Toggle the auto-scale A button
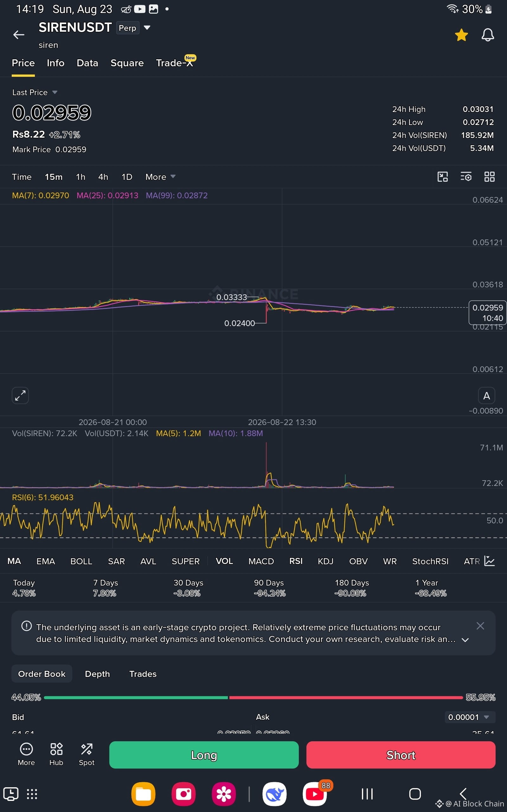Viewport: 507px width, 812px height. pos(486,396)
